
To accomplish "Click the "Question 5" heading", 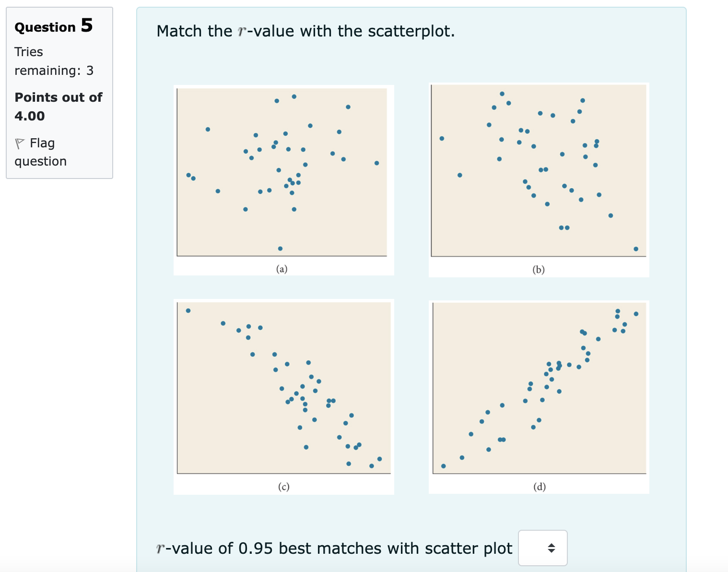I will 54,26.
